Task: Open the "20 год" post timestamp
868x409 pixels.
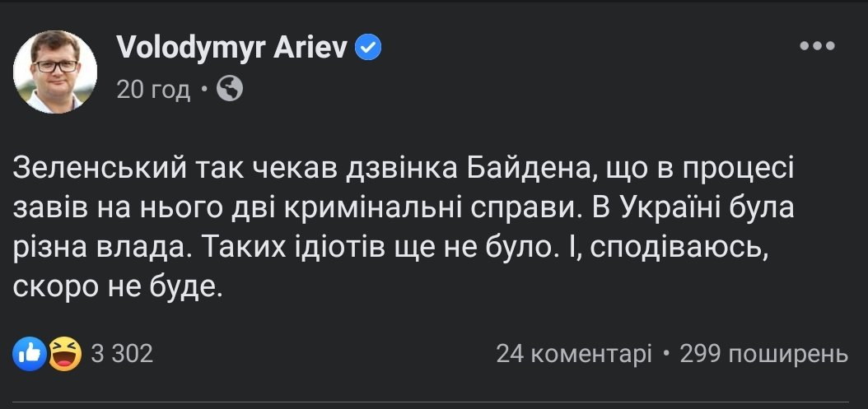Action: [x=153, y=89]
